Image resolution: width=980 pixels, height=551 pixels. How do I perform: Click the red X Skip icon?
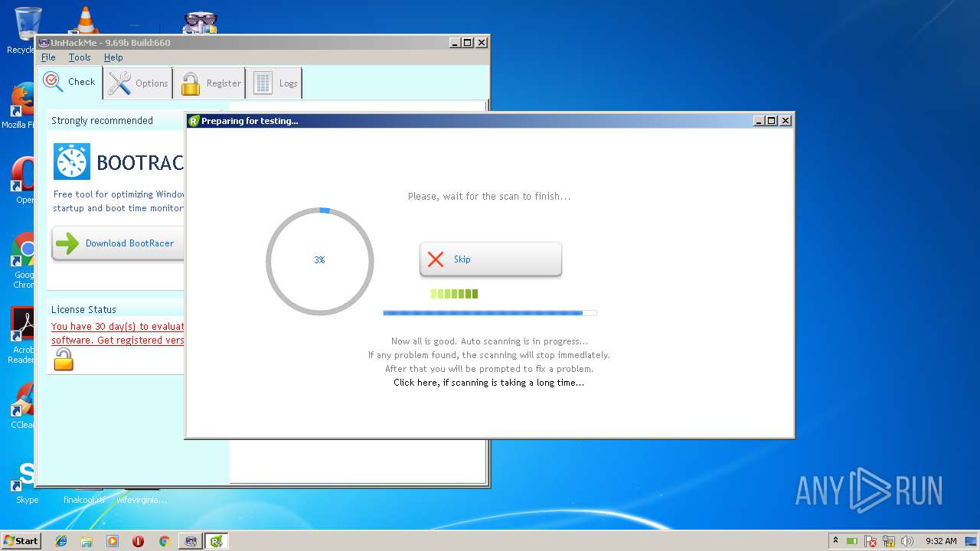coord(436,259)
